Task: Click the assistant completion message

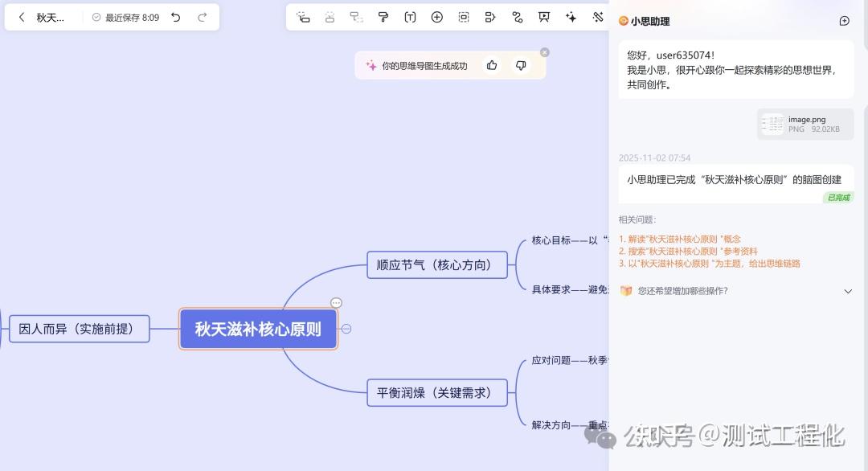Action: tap(735, 185)
